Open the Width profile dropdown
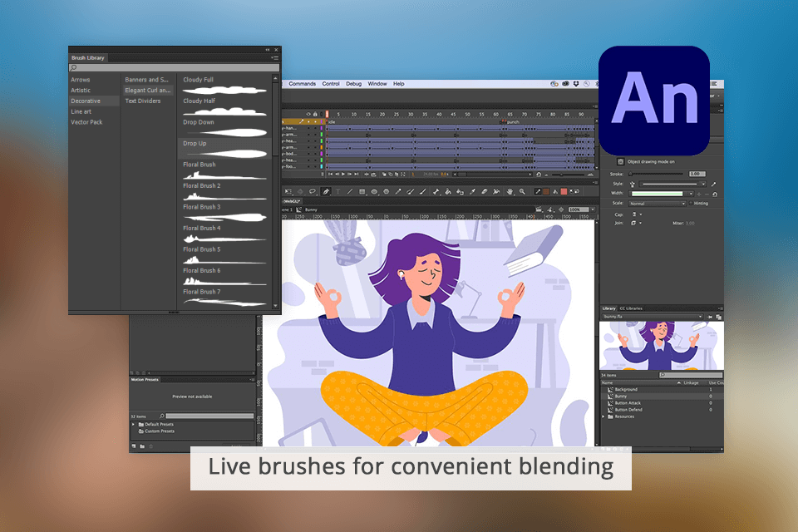The width and height of the screenshot is (798, 532). coord(662,194)
